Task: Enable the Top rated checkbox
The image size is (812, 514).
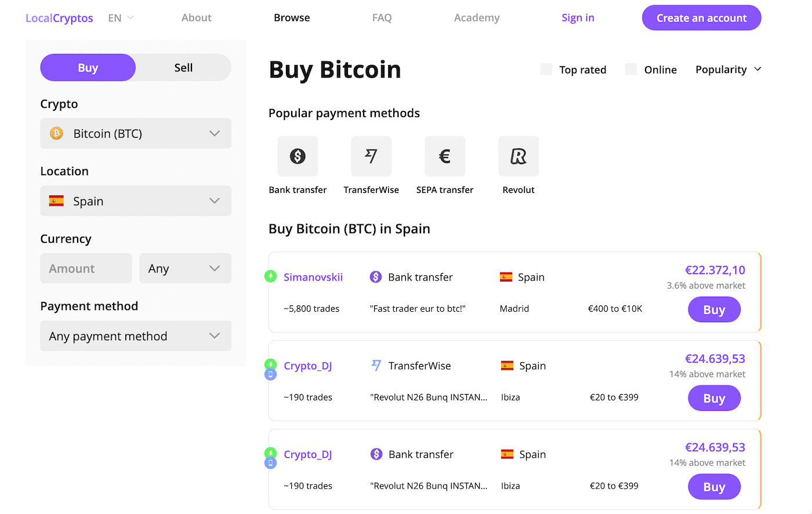Action: (546, 70)
